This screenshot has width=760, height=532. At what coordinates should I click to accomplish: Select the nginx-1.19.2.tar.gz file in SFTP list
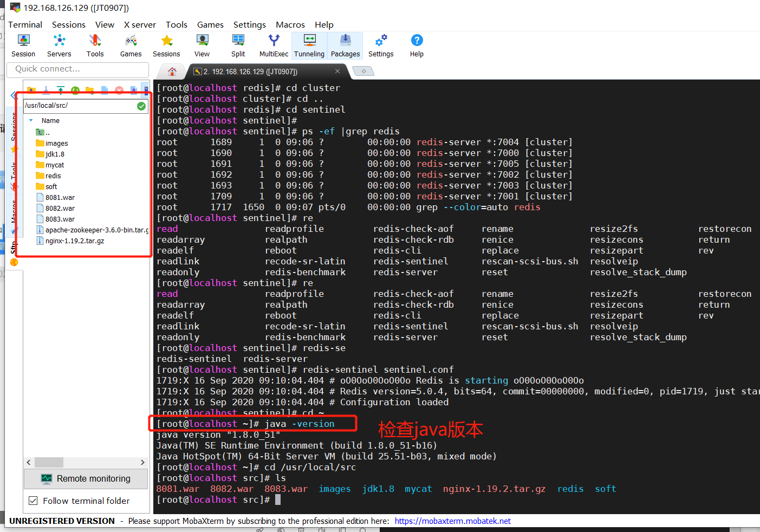coord(70,241)
